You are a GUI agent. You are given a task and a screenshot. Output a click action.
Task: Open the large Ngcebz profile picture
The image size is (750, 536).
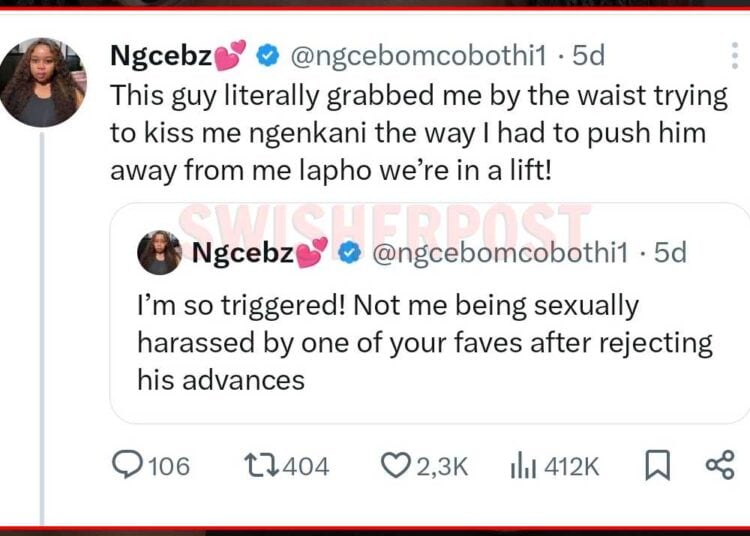click(41, 84)
